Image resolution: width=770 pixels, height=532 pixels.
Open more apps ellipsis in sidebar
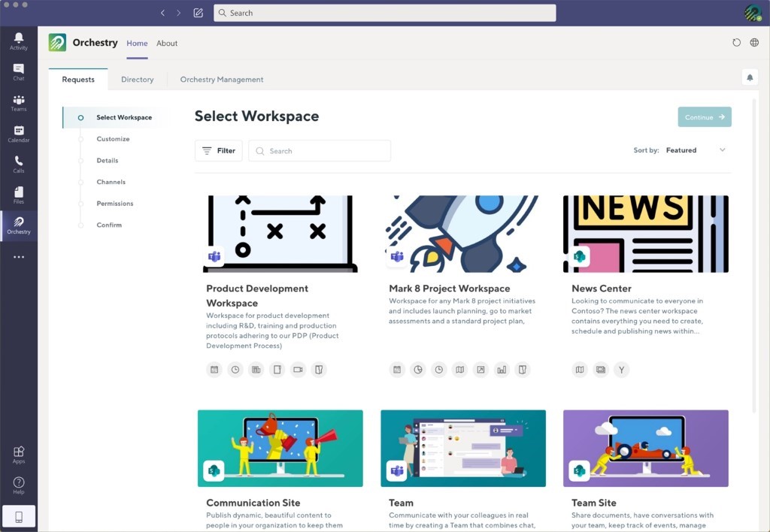pos(19,257)
